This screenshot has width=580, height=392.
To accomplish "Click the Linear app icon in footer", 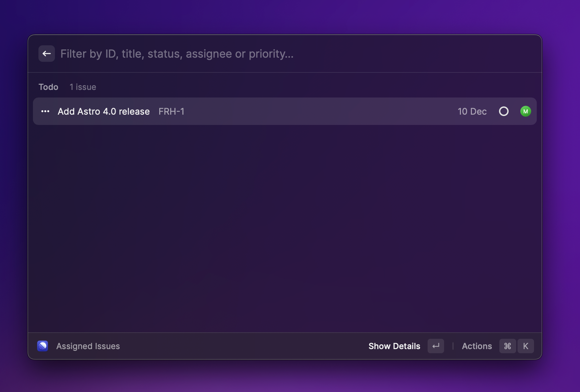I will pyautogui.click(x=43, y=346).
